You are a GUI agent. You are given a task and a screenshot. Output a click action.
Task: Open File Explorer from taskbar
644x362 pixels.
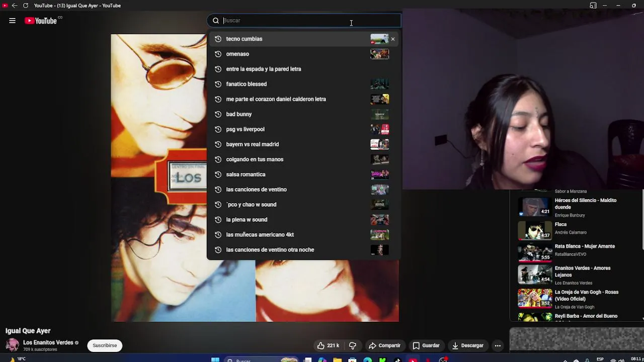tap(337, 359)
